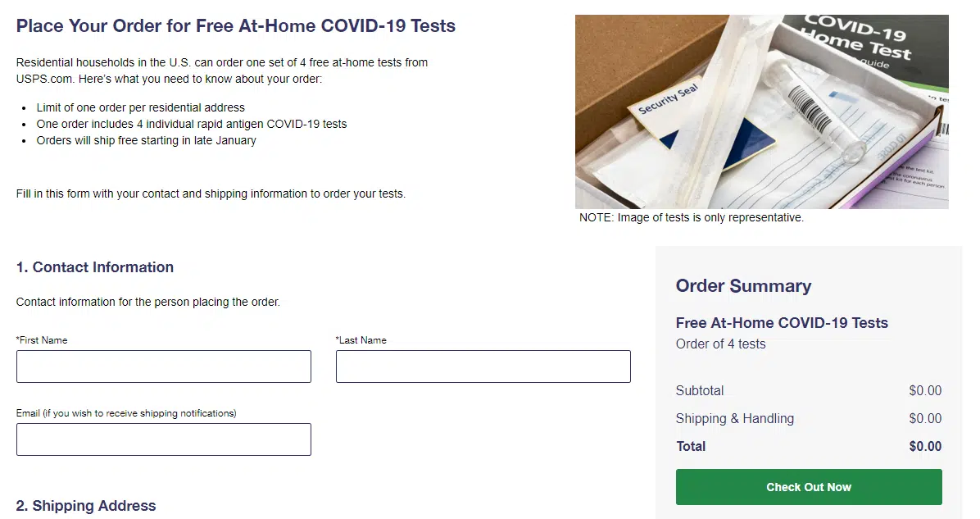Select the Free At-Home COVID-19 Tests heading
Screen dimensions: 980x519
pyautogui.click(x=782, y=322)
